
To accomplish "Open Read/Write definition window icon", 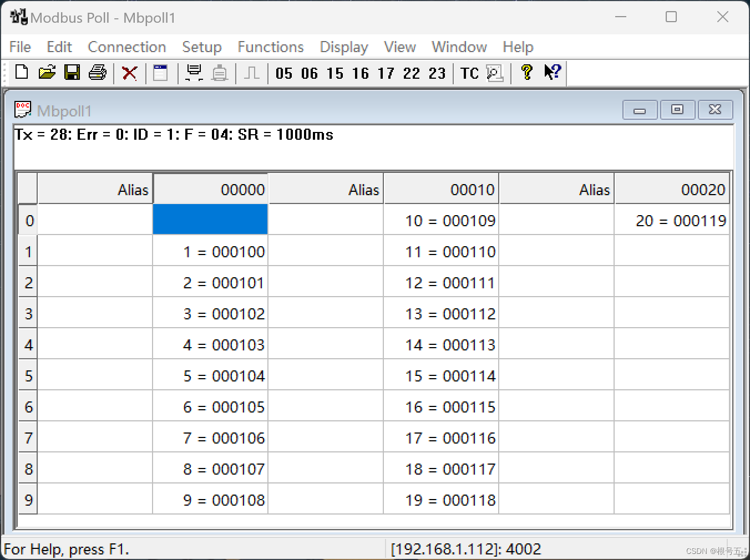I will pyautogui.click(x=161, y=73).
